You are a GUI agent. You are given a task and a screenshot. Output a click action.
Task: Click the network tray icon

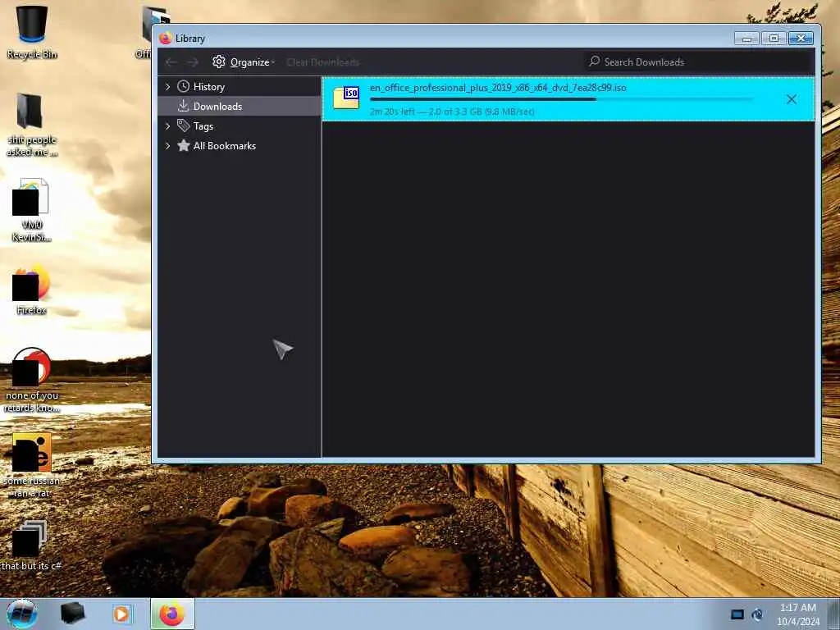point(757,614)
